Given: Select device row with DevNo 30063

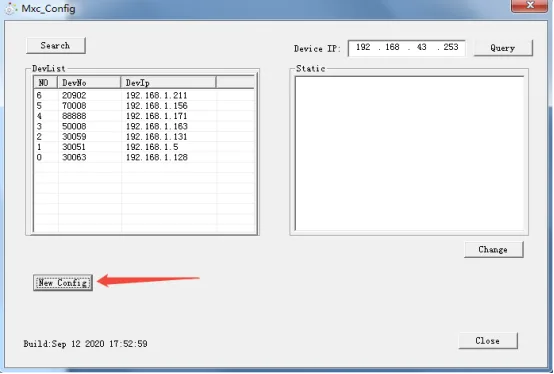Looking at the screenshot, I should coord(144,157).
